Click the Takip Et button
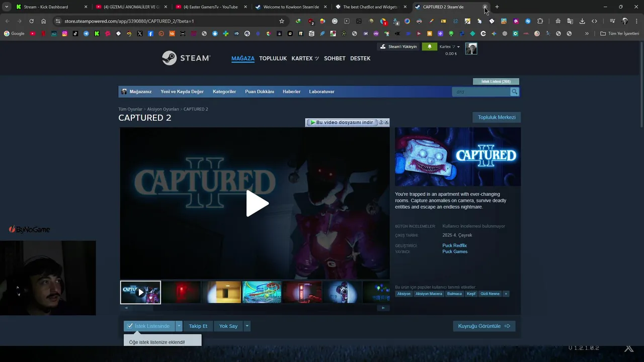This screenshot has width=644, height=362. coord(198,326)
